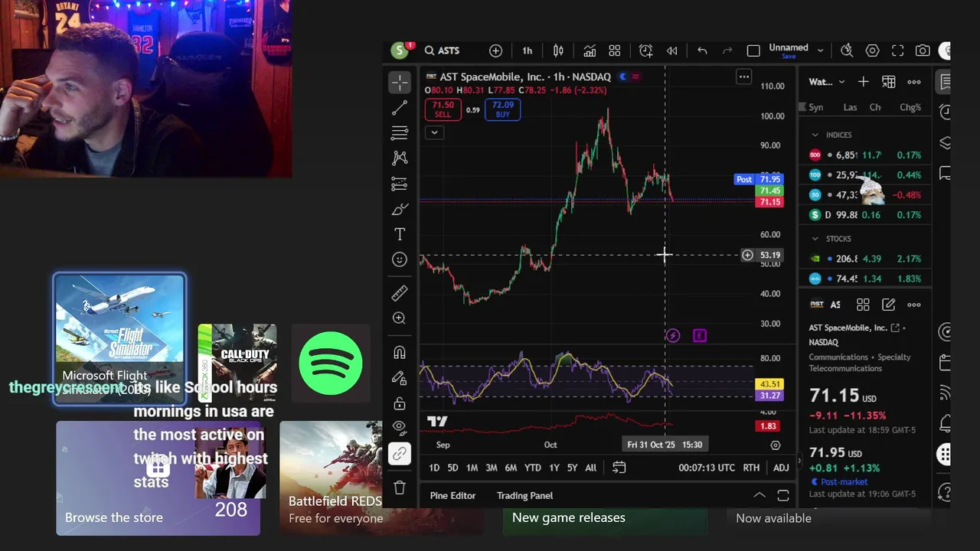Screen dimensions: 980x551
Task: Open the user profile S avatar
Action: (399, 51)
